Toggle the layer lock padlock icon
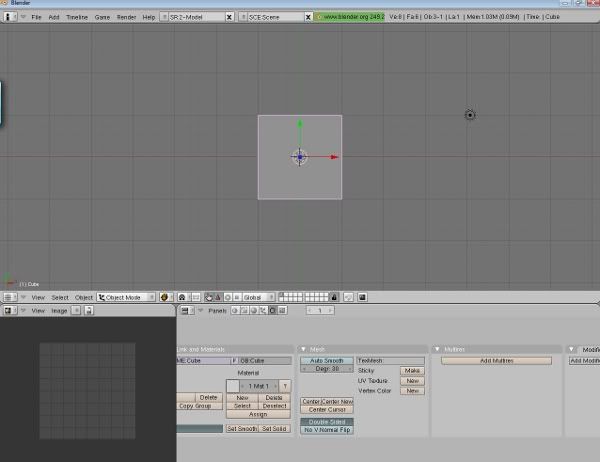Viewport: 600px width, 462px height. pos(334,297)
